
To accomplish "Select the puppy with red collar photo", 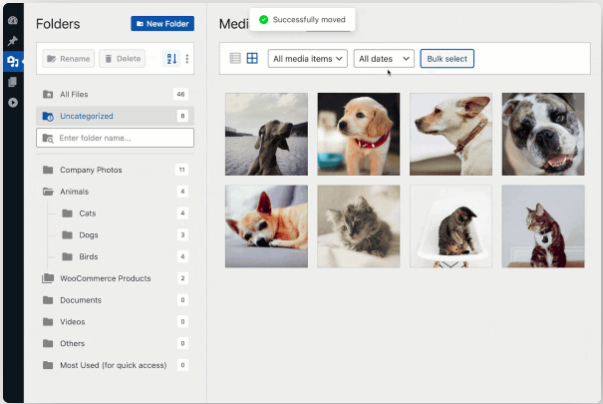I will click(358, 134).
